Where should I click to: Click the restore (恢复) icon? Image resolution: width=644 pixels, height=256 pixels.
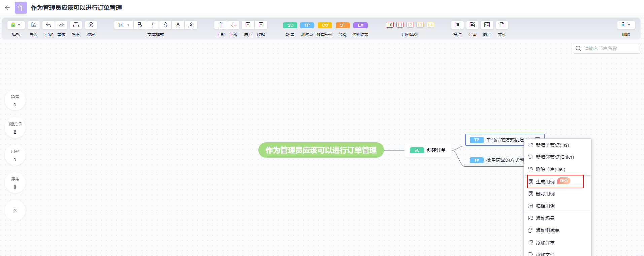91,25
